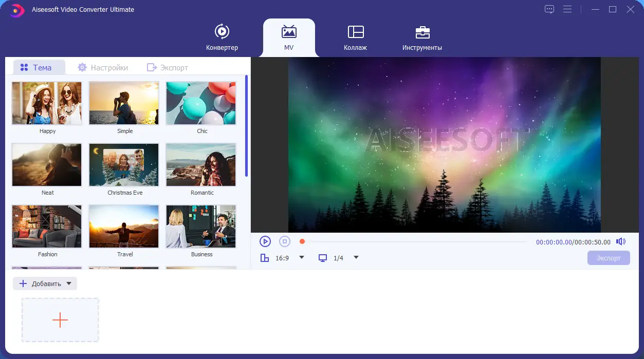Click the video preview area
The height and width of the screenshot is (359, 644).
[444, 145]
